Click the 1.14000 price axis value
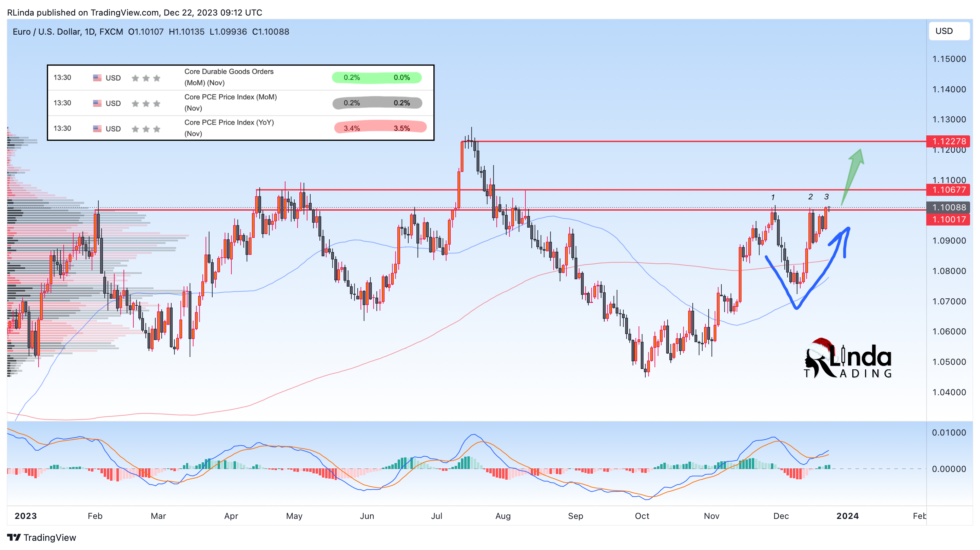Image resolution: width=980 pixels, height=550 pixels. click(949, 89)
